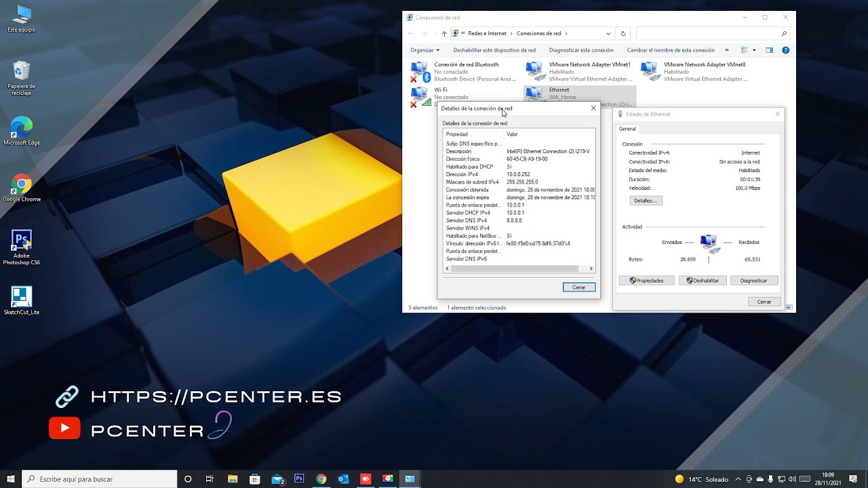
Task: Show hidden system tray icons
Action: (x=739, y=479)
